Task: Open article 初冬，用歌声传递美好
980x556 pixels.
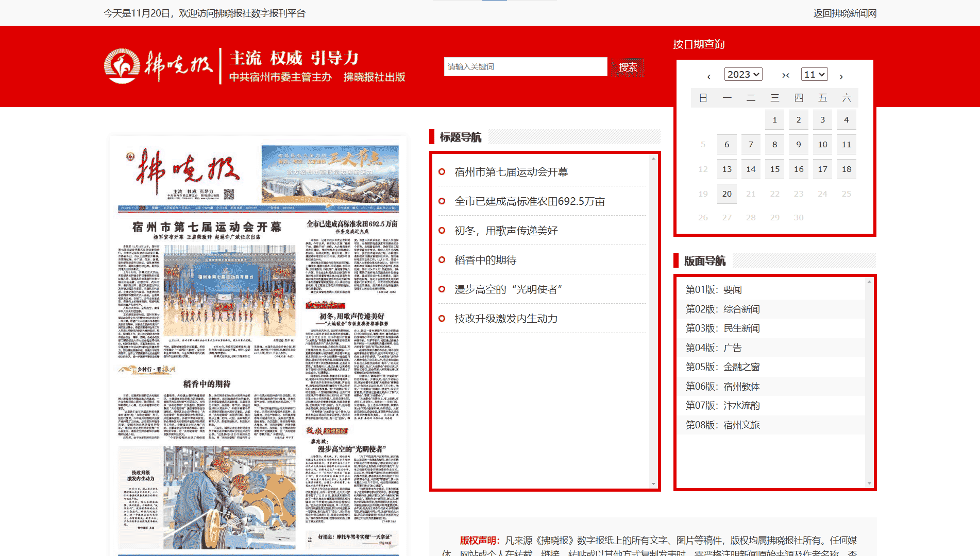Action: [506, 231]
